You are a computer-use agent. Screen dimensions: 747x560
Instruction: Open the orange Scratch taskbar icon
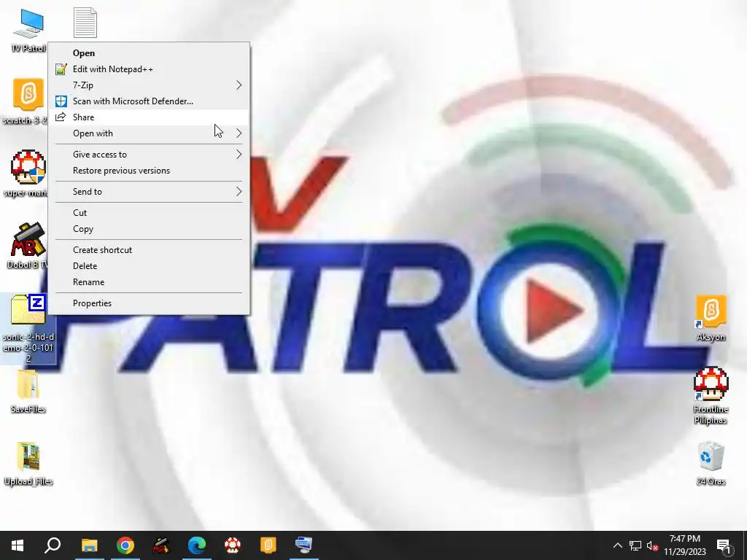pos(268,545)
